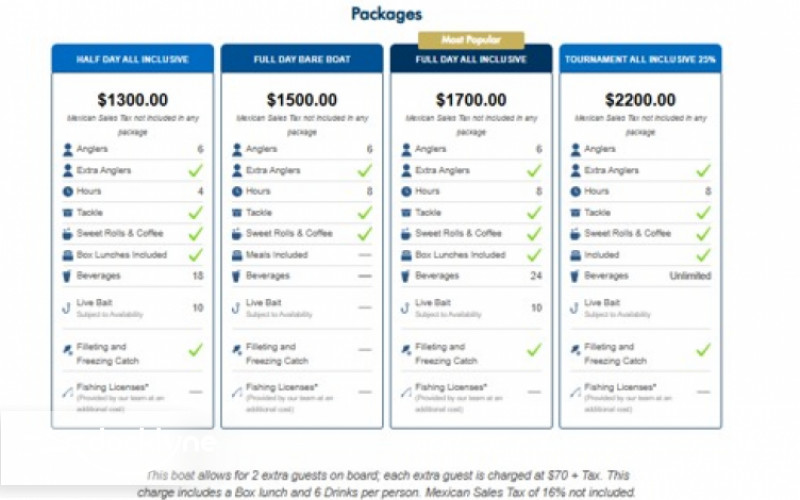The image size is (800, 500).
Task: Click Tackle checkmark in Full Day Bare Boat
Action: coord(365,212)
